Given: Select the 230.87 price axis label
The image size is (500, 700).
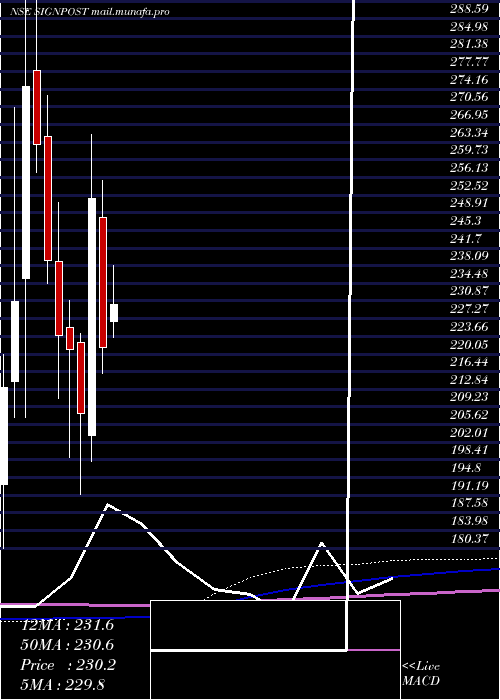Looking at the screenshot, I should [469, 291].
